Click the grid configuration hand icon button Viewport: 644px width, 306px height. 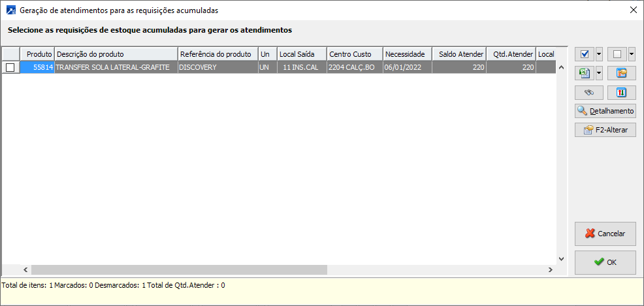[622, 74]
